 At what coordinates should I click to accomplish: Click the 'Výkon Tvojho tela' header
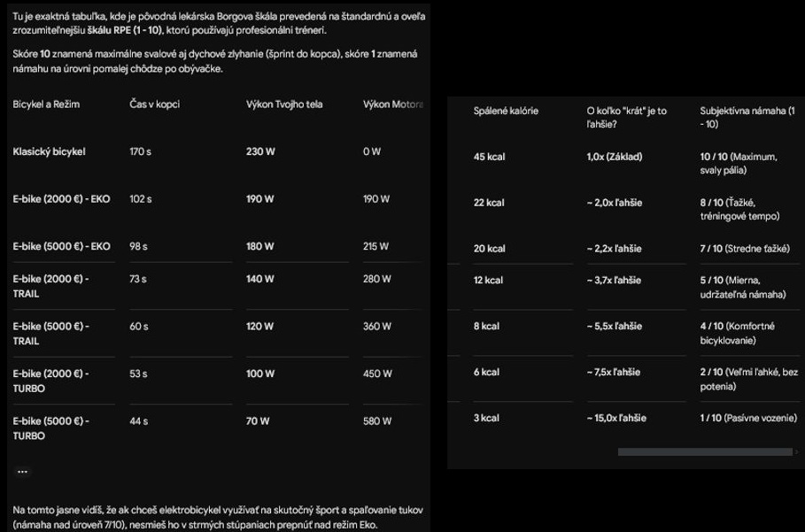click(284, 104)
